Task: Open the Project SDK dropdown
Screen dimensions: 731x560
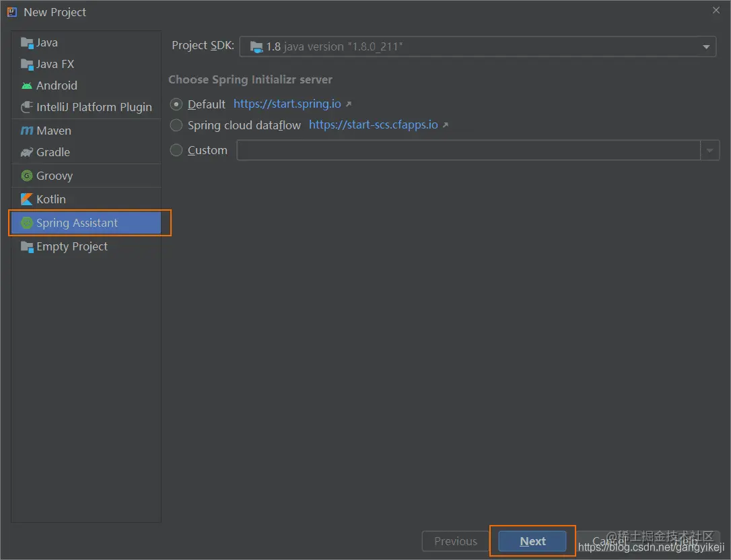Action: [477, 46]
